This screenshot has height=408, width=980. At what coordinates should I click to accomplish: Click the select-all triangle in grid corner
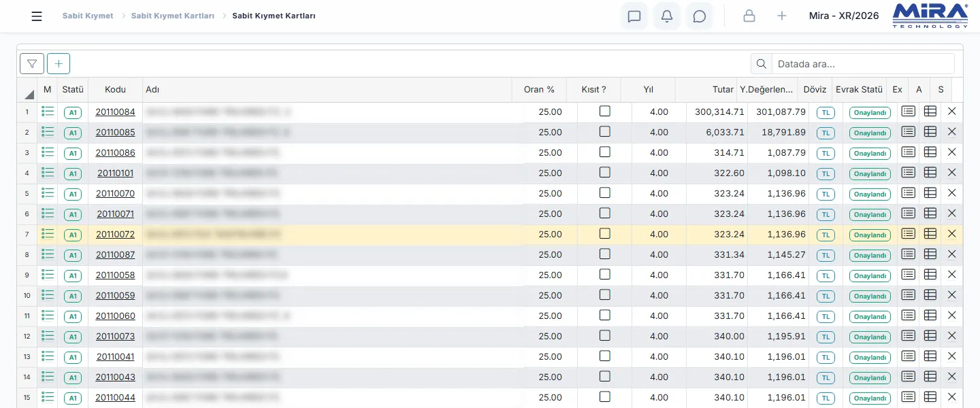[x=29, y=95]
